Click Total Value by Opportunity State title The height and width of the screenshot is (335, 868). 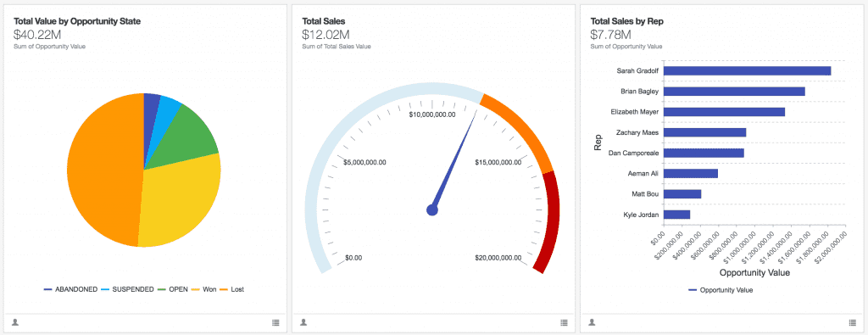pos(77,21)
